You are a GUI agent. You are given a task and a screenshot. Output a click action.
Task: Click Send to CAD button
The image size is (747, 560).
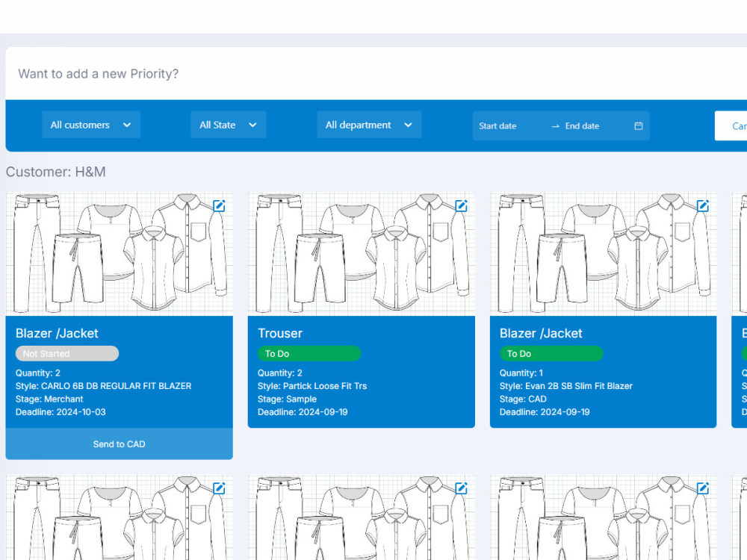[119, 444]
